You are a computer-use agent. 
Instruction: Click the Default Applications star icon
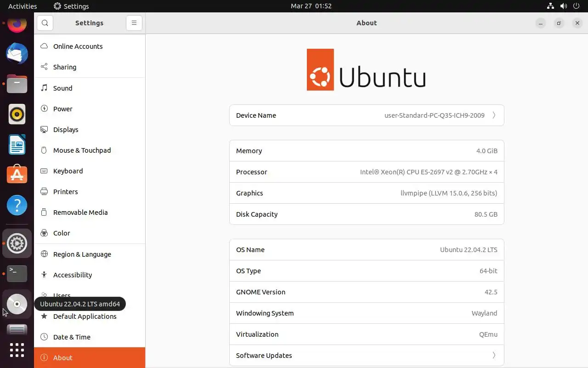(x=44, y=316)
